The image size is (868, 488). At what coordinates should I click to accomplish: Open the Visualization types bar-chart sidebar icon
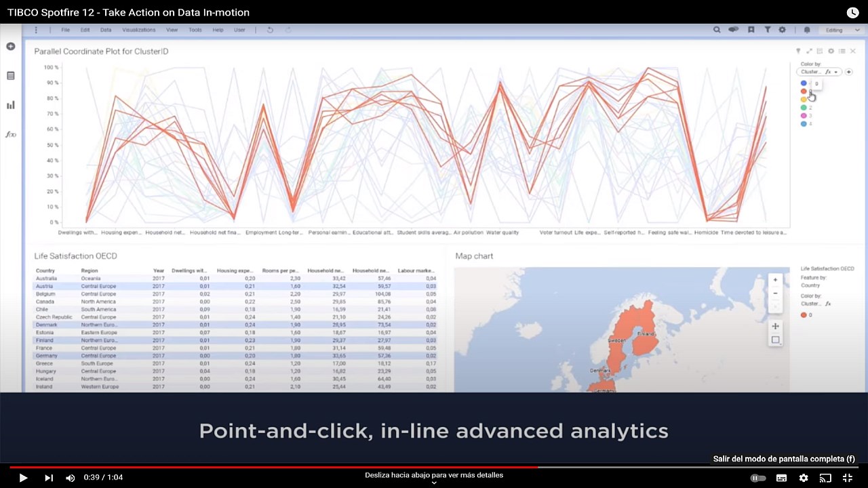[11, 105]
